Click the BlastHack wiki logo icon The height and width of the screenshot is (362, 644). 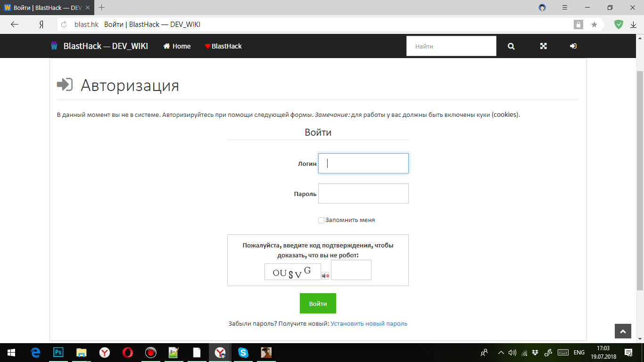54,46
